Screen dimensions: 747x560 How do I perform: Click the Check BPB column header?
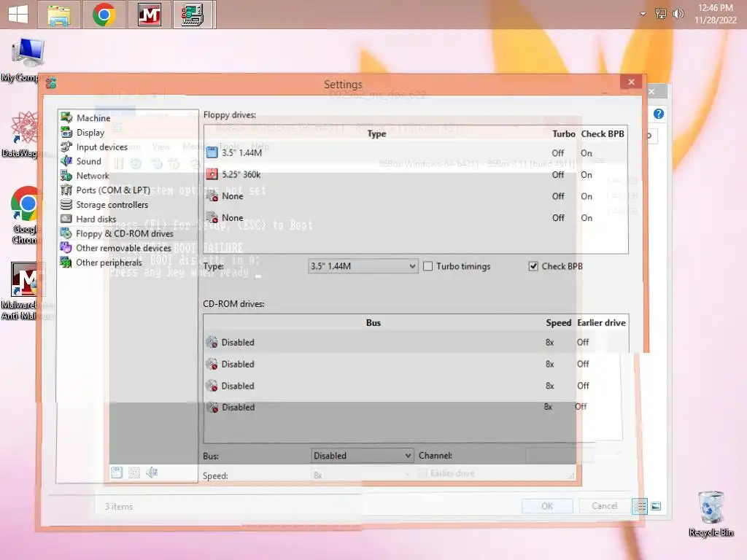[603, 134]
